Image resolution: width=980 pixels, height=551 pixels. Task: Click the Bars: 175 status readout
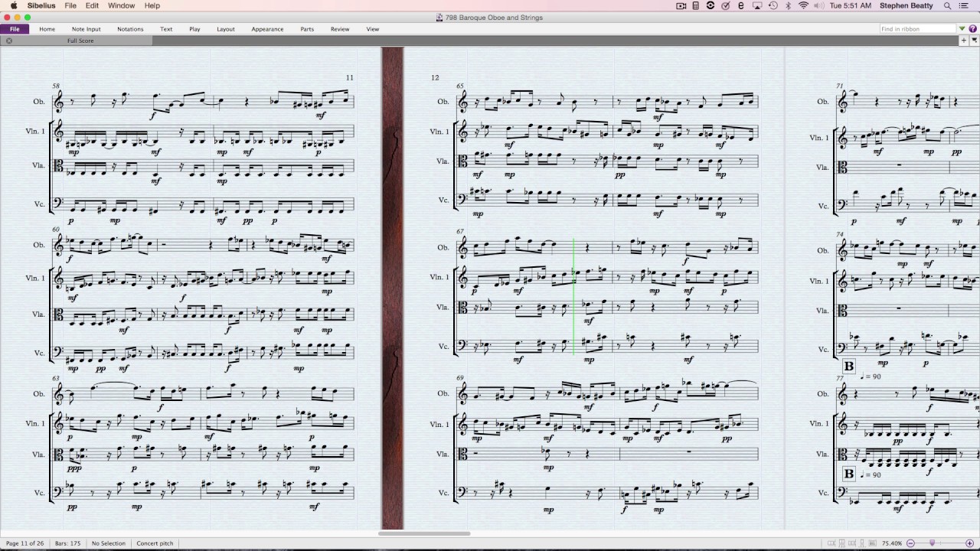click(68, 543)
